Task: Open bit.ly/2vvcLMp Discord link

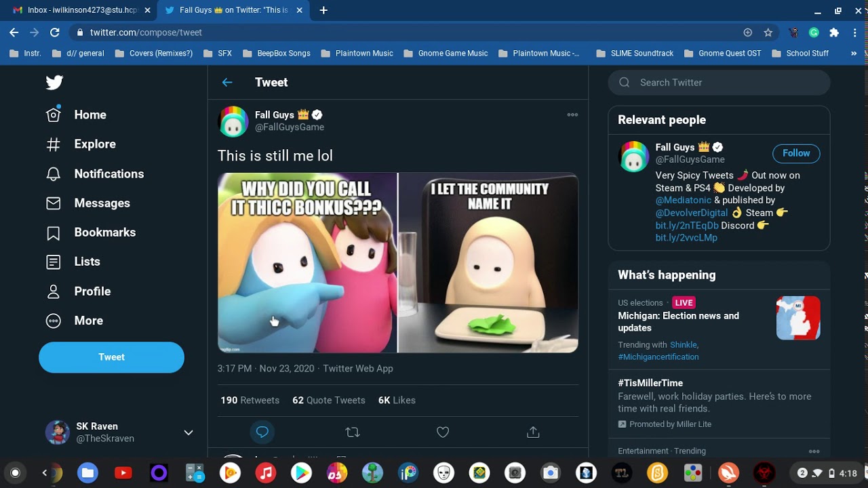Action: [686, 238]
